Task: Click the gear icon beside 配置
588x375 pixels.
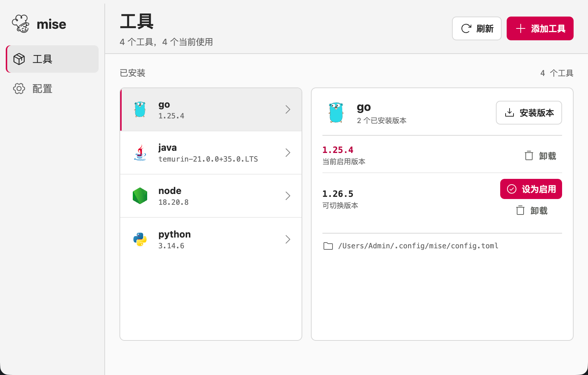Action: coord(19,89)
